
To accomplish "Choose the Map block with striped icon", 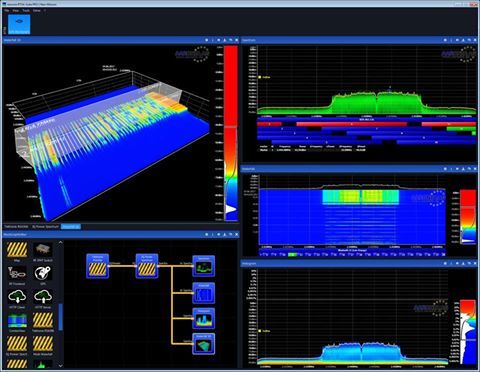I will click(x=17, y=250).
